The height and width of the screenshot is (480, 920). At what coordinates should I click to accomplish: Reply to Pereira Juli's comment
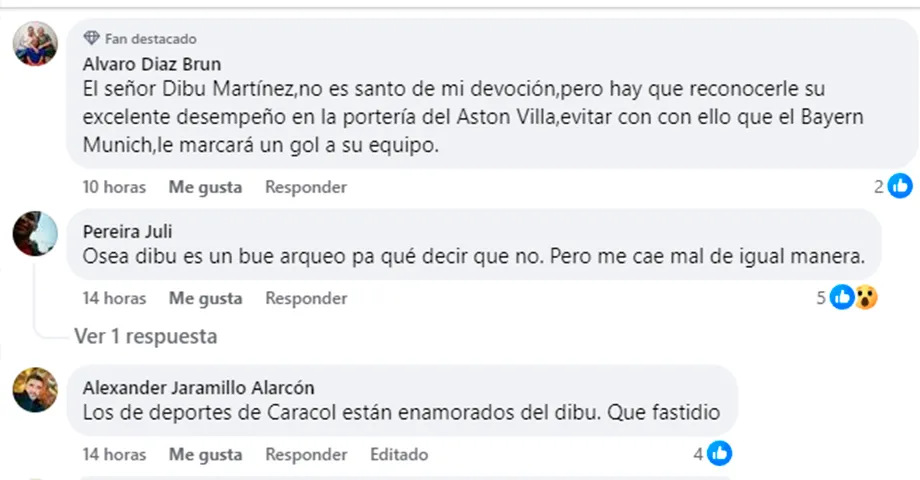(x=306, y=298)
